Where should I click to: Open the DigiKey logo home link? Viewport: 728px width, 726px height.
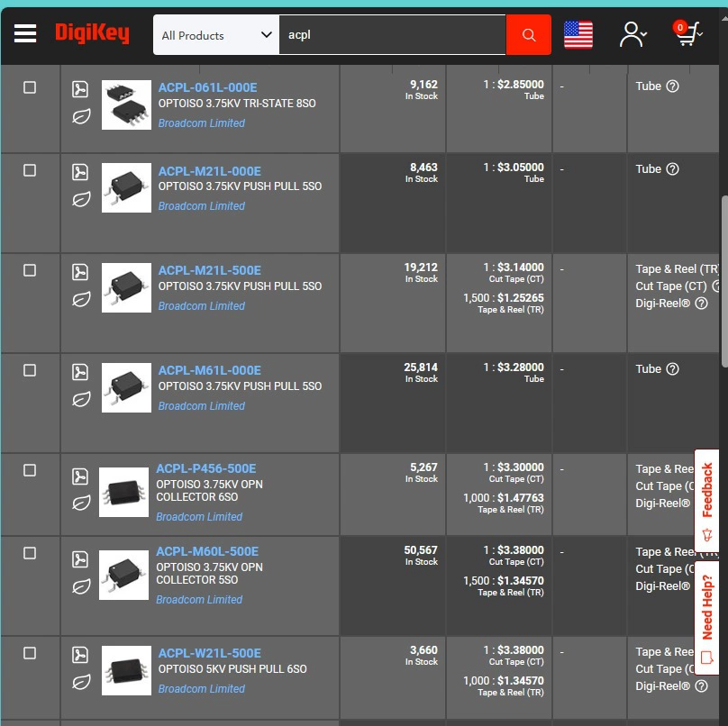[x=92, y=33]
